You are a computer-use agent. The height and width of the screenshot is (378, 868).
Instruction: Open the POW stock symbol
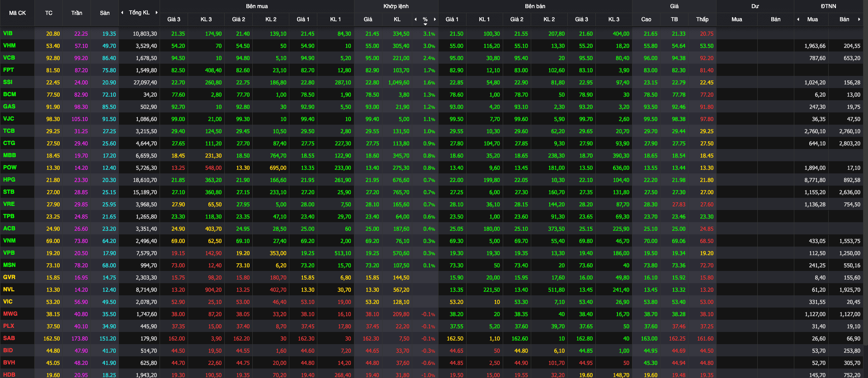point(9,168)
